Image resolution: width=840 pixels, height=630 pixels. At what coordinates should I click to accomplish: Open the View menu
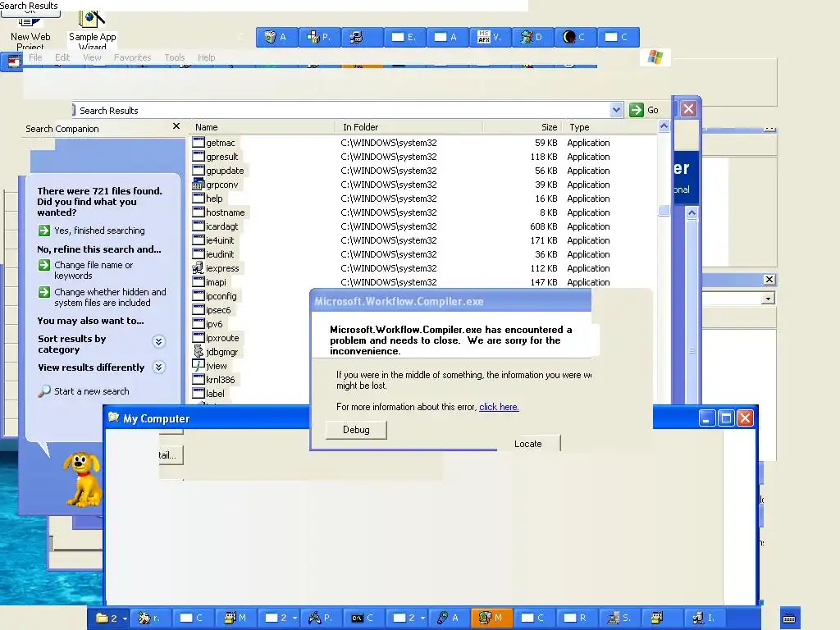coord(92,57)
